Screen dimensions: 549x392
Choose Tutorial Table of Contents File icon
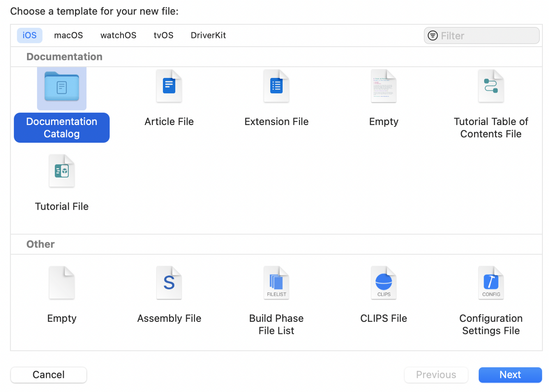[x=491, y=86]
